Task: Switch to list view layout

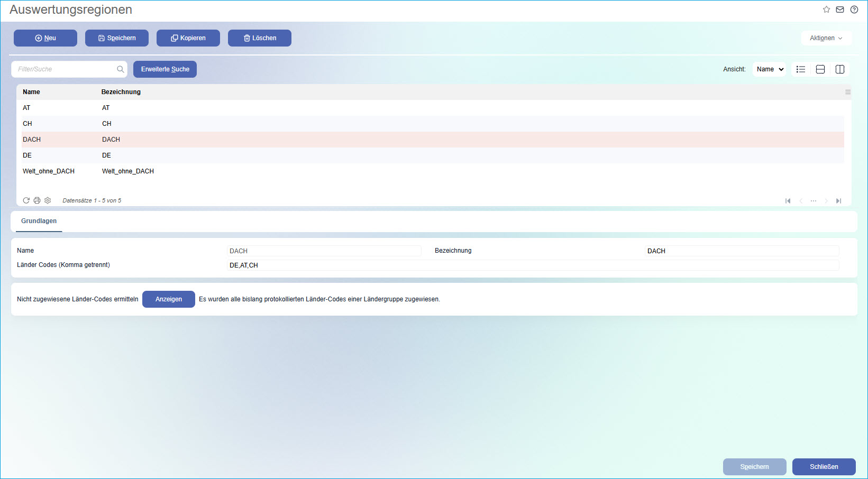Action: 801,69
